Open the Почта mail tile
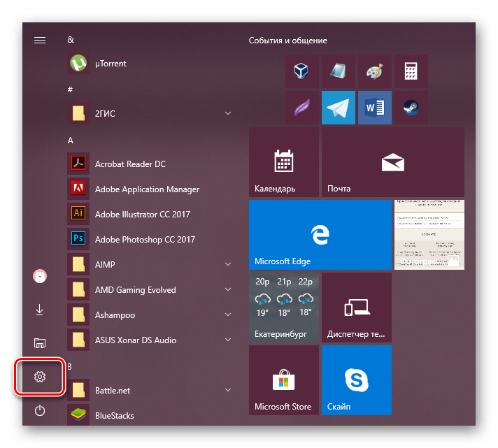This screenshot has width=498, height=448. [x=393, y=162]
